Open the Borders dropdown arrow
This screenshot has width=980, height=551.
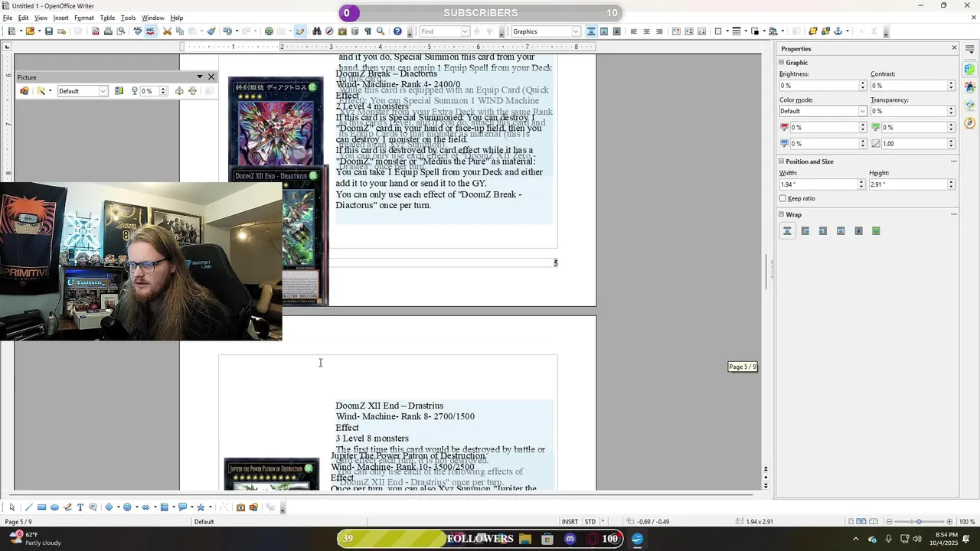point(727,31)
